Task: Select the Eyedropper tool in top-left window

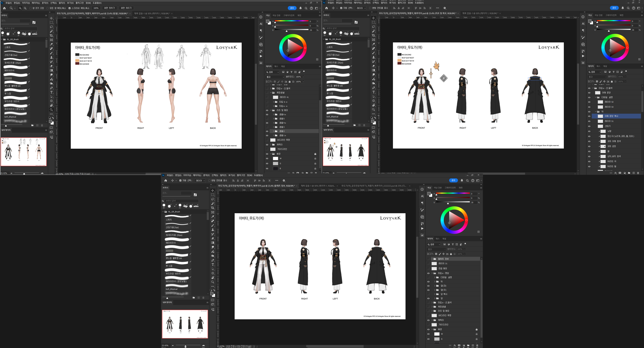Action: [x=51, y=44]
